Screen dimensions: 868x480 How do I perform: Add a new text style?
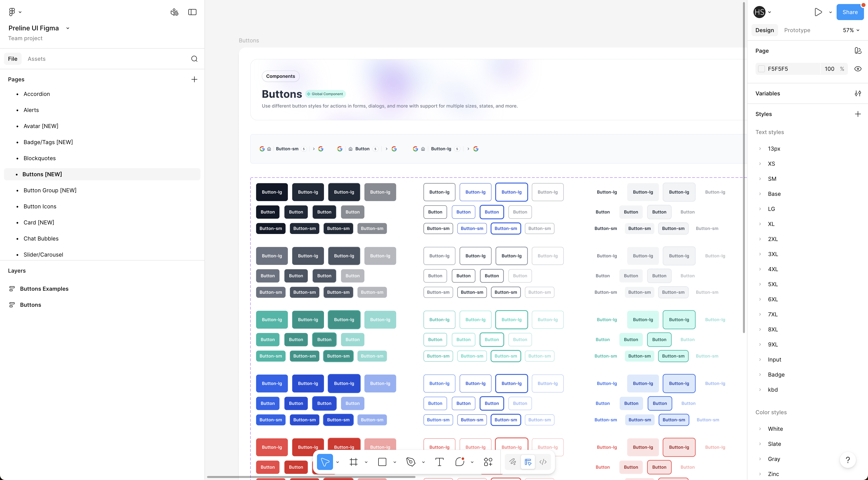(858, 114)
